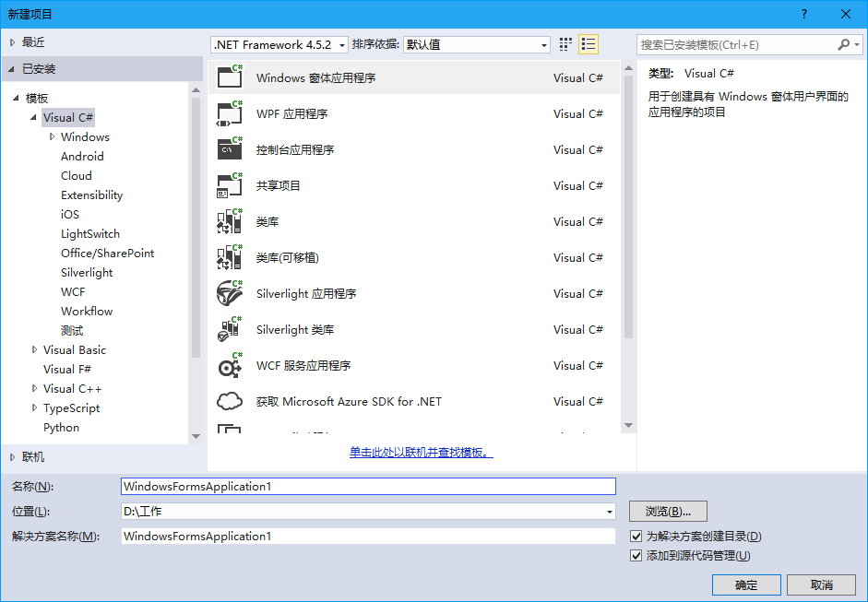Open 单击此处以联机并查找模板 link

click(x=422, y=453)
